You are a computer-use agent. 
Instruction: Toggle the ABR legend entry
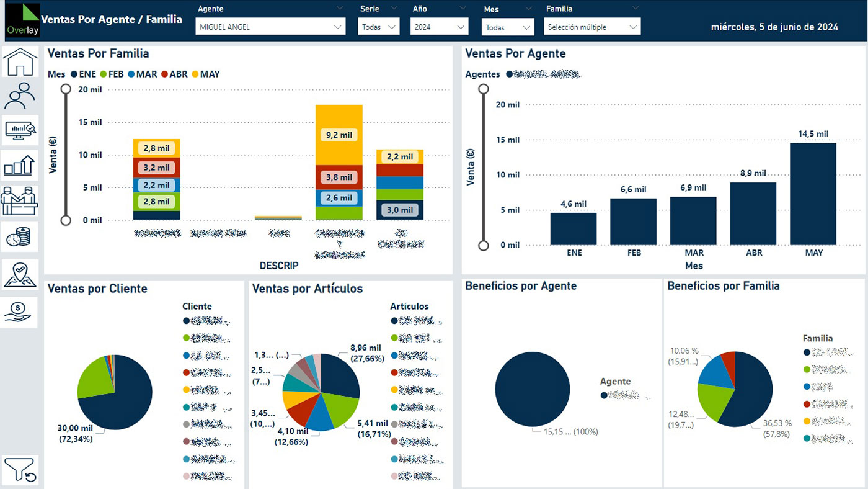pyautogui.click(x=174, y=74)
